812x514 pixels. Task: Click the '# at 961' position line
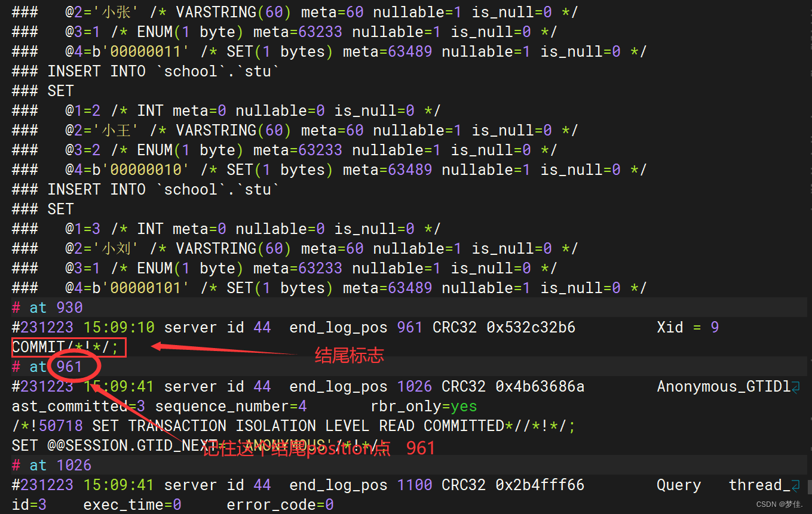47,367
